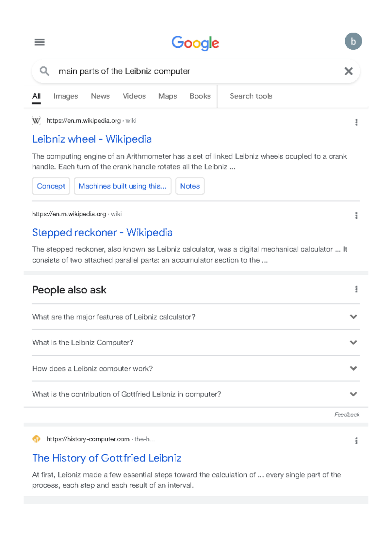The width and height of the screenshot is (392, 554).
Task: Expand the Gottfried Leibniz contribution question
Action: tap(196, 394)
